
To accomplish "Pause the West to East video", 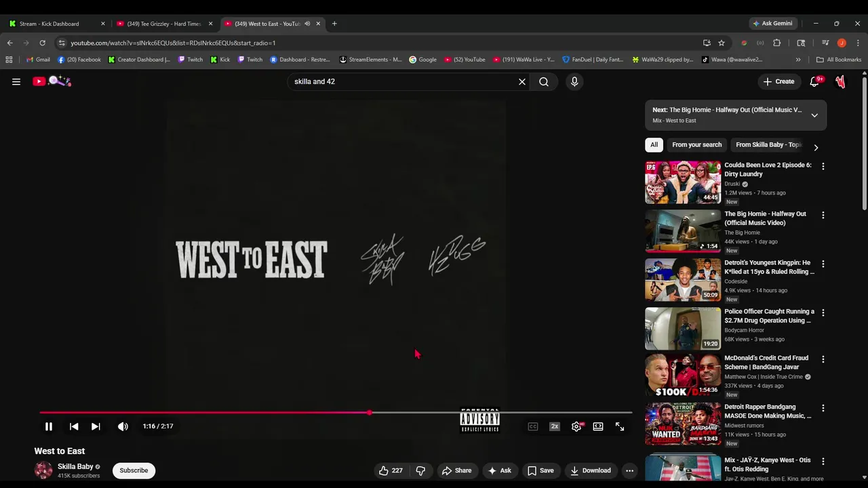I will pos(49,426).
